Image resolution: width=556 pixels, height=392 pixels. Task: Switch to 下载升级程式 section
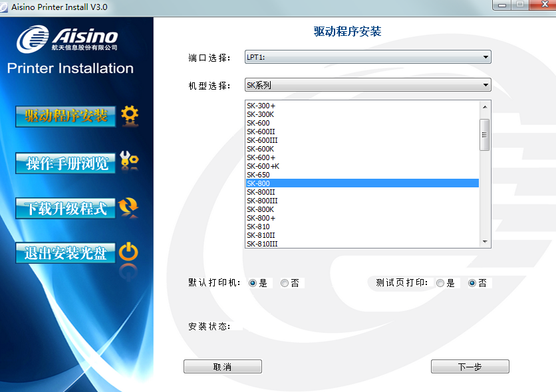[x=65, y=207]
